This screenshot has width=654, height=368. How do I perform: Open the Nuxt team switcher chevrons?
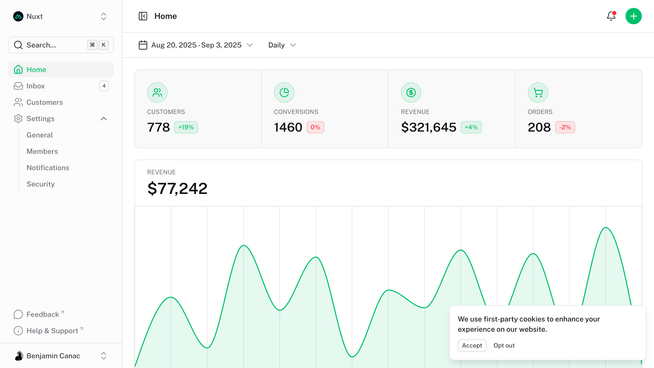[103, 16]
